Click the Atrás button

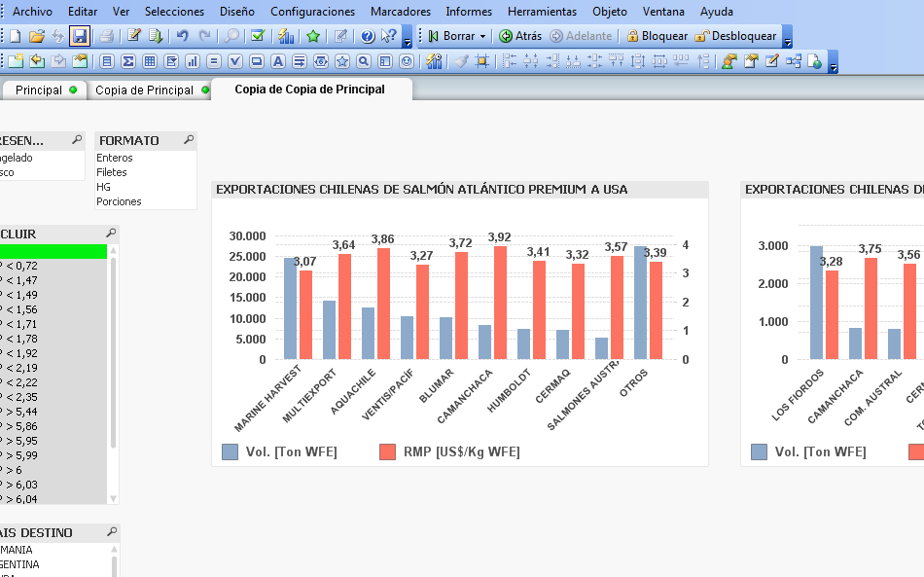pos(520,36)
